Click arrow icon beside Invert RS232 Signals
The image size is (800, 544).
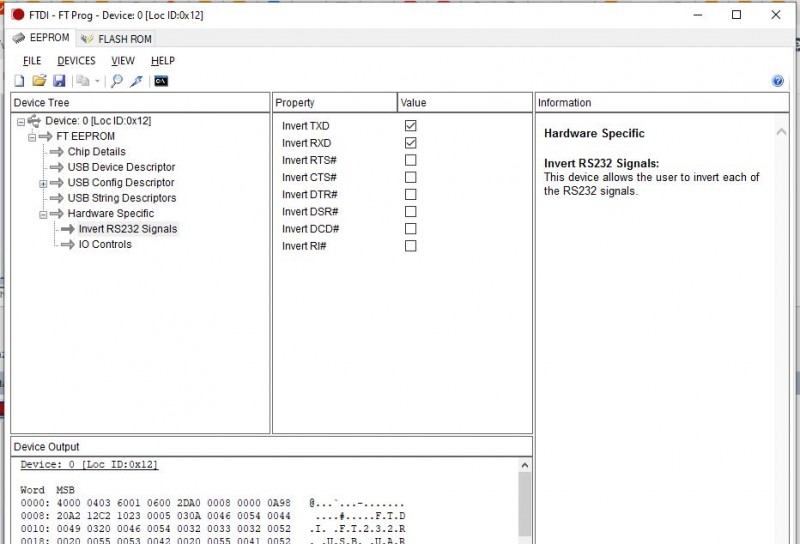click(x=68, y=229)
